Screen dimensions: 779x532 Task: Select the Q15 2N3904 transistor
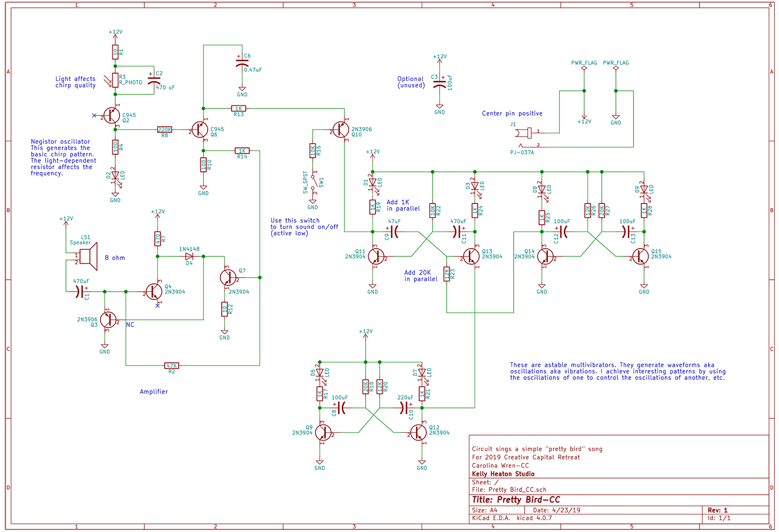pyautogui.click(x=640, y=256)
